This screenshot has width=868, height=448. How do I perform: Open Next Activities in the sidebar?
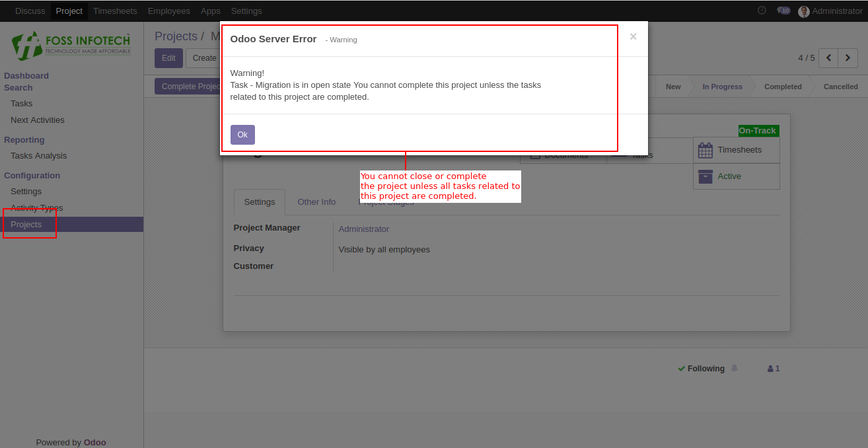[38, 120]
